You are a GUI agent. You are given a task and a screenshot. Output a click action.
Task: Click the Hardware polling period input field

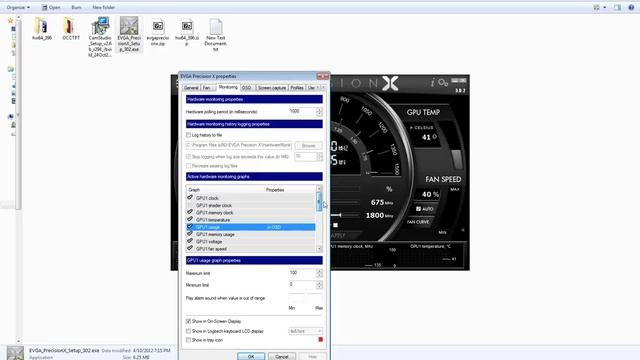point(302,111)
